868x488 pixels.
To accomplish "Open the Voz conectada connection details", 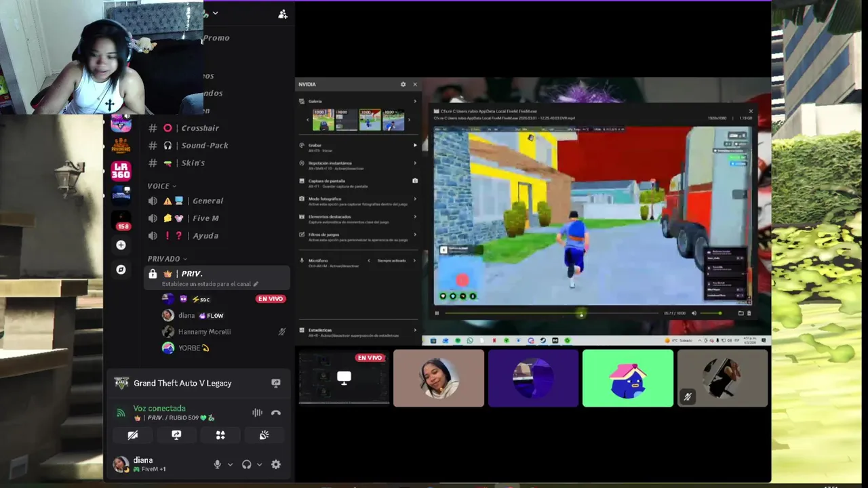I will pos(159,408).
